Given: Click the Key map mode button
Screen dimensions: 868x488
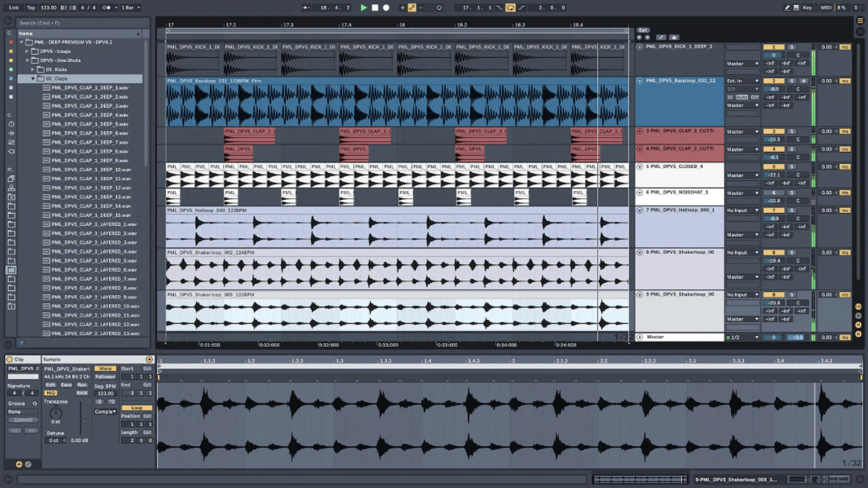Looking at the screenshot, I should click(x=807, y=7).
